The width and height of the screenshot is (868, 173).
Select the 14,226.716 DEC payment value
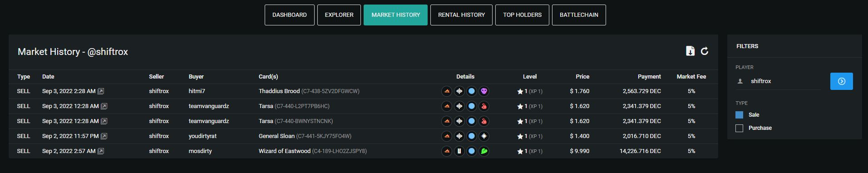coord(640,151)
